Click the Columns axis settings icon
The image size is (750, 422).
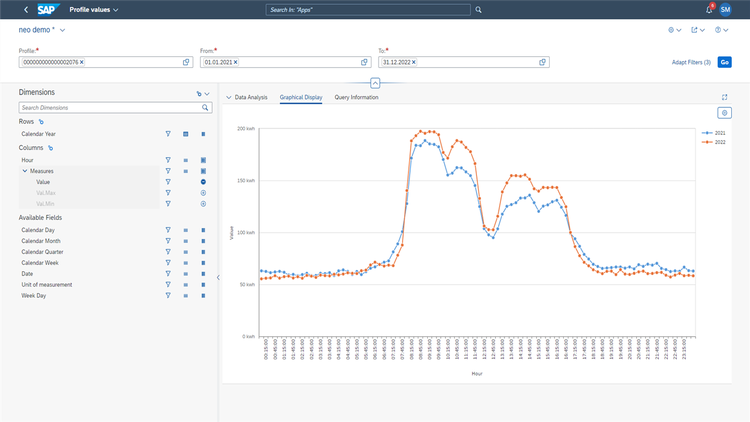pyautogui.click(x=51, y=148)
